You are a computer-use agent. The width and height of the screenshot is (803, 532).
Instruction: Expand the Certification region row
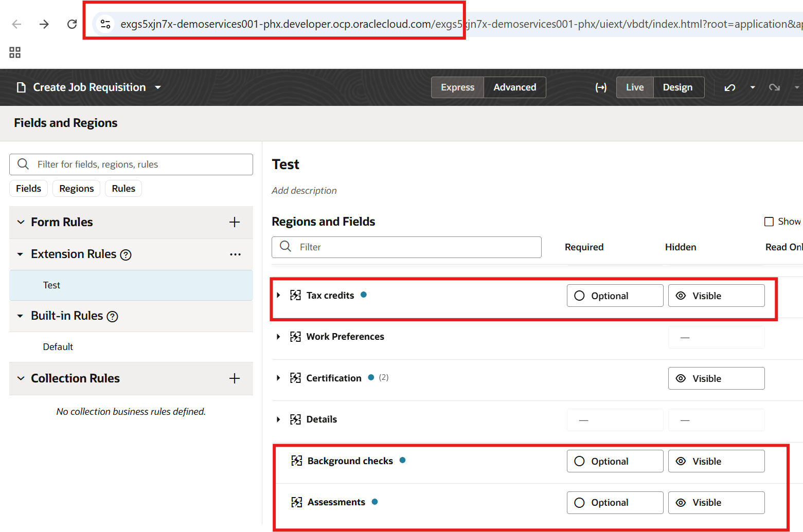coord(278,378)
